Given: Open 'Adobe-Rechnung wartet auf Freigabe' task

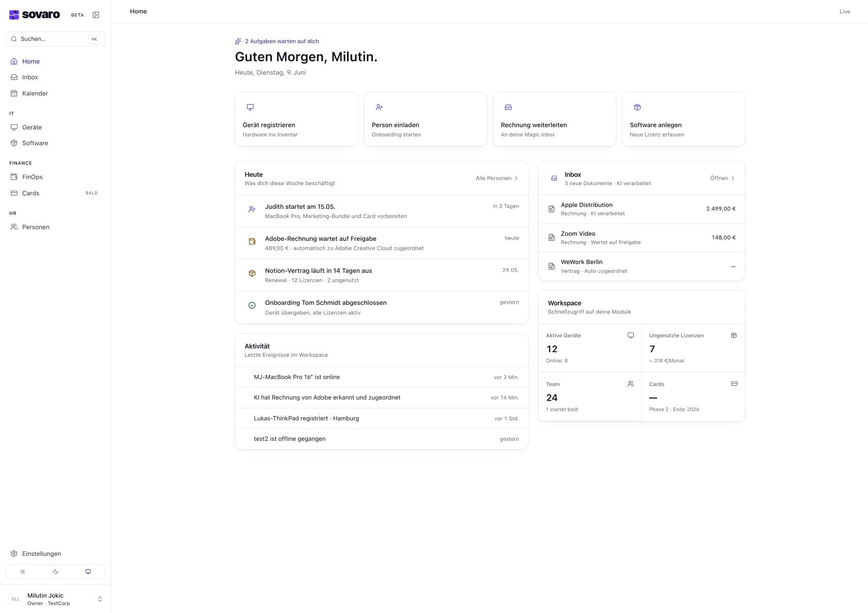Looking at the screenshot, I should tap(382, 243).
